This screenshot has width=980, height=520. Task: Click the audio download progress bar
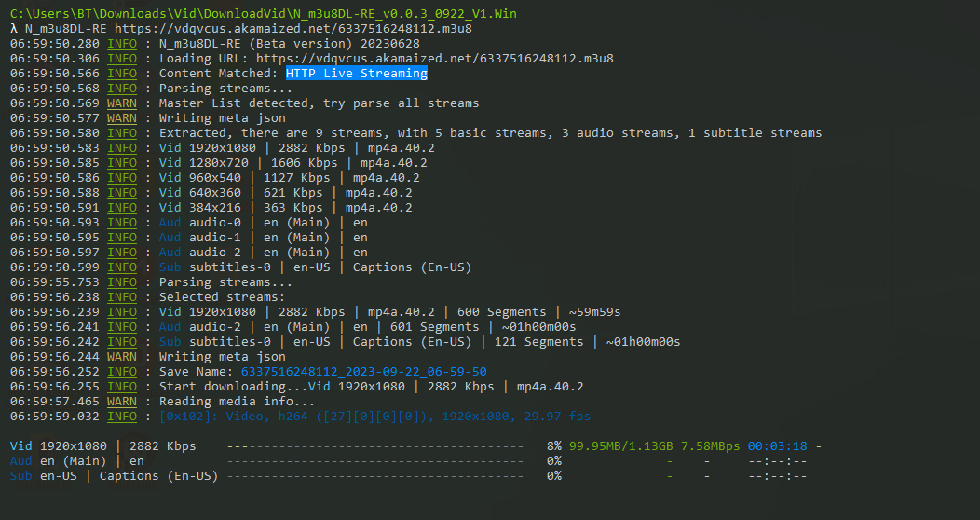tap(374, 461)
